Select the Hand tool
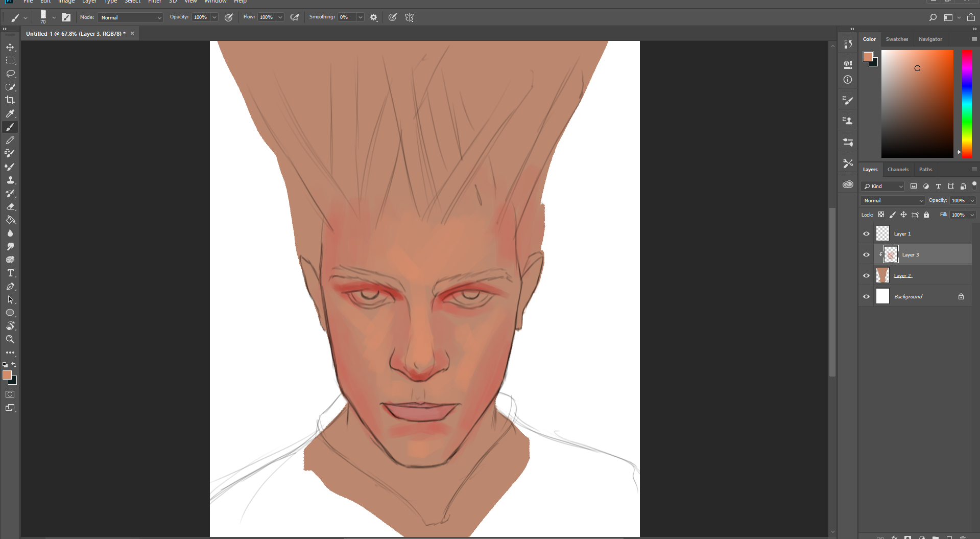Image resolution: width=980 pixels, height=539 pixels. (x=10, y=326)
